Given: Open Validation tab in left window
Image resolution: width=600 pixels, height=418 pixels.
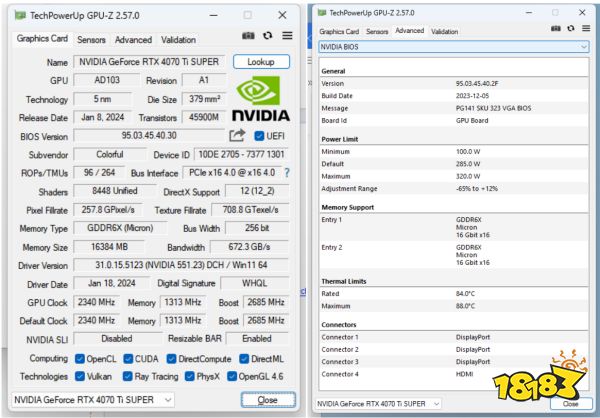Looking at the screenshot, I should [x=178, y=39].
